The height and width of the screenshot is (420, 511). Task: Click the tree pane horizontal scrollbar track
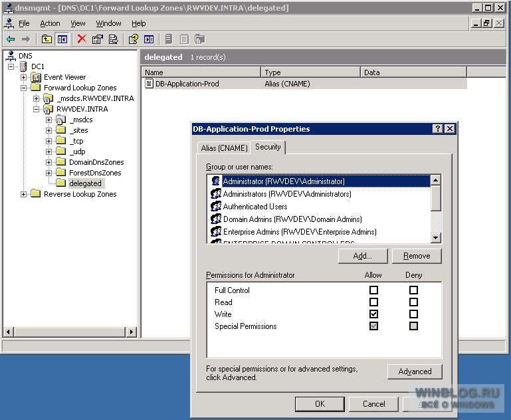(x=70, y=332)
